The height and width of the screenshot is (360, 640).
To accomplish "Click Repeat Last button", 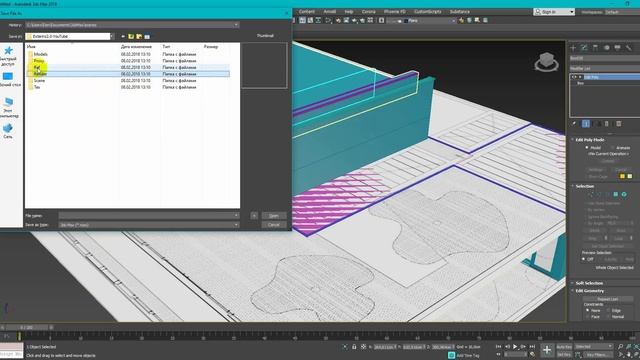I will point(607,299).
